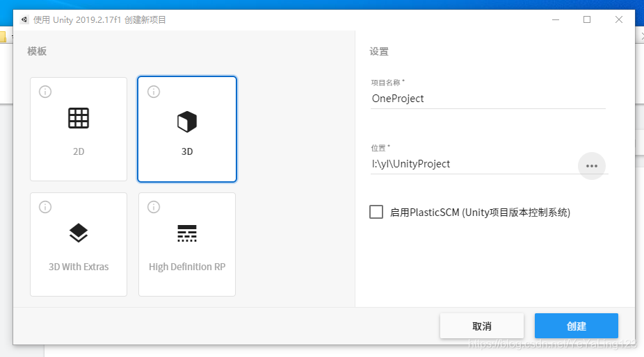Image resolution: width=644 pixels, height=357 pixels.
Task: Click the 取消 cancel button
Action: point(482,326)
